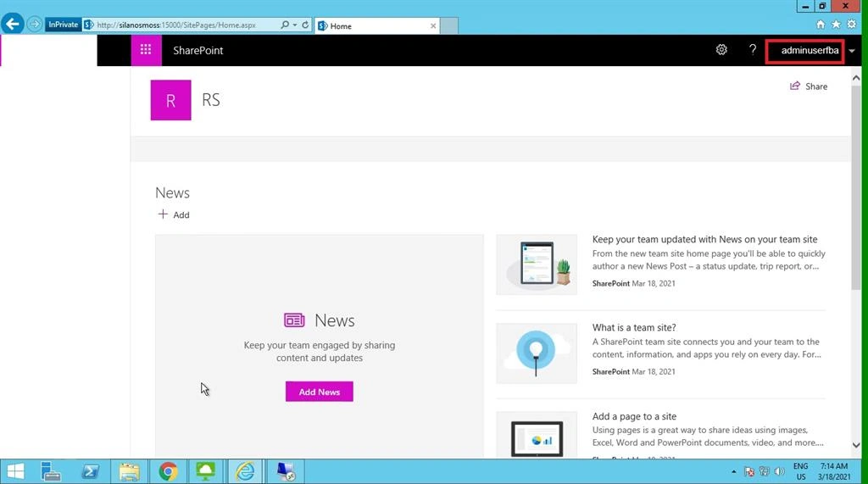Image resolution: width=868 pixels, height=484 pixels.
Task: Click the taskbar clock 7:14 AM
Action: point(835,466)
